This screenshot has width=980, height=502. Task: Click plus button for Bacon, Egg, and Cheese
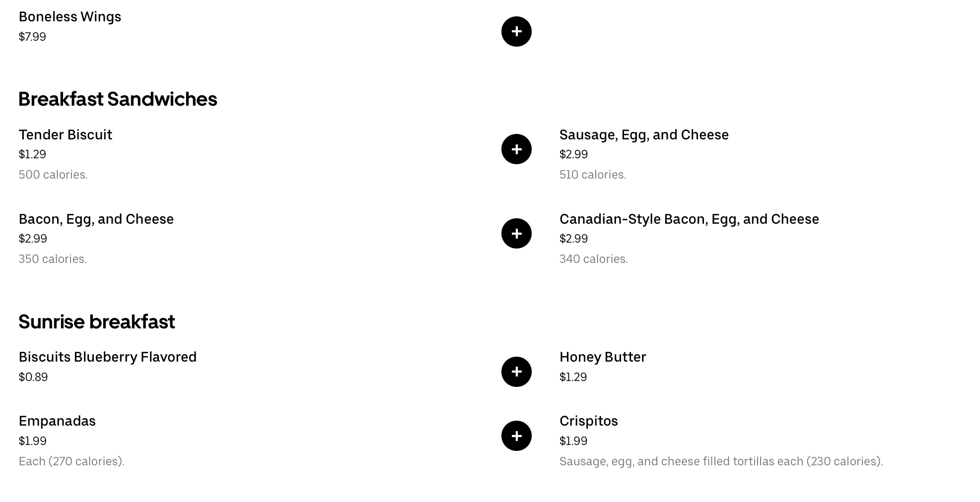click(x=516, y=233)
